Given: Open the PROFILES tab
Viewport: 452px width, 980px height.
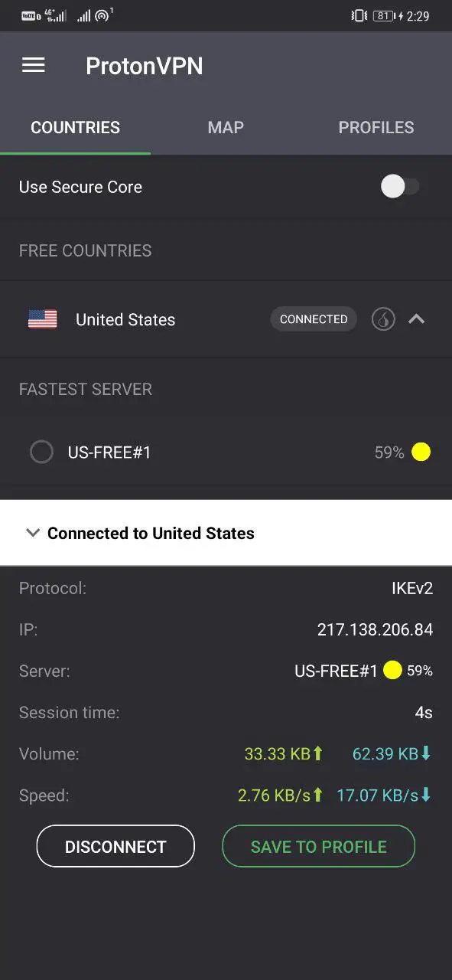Looking at the screenshot, I should pyautogui.click(x=376, y=128).
